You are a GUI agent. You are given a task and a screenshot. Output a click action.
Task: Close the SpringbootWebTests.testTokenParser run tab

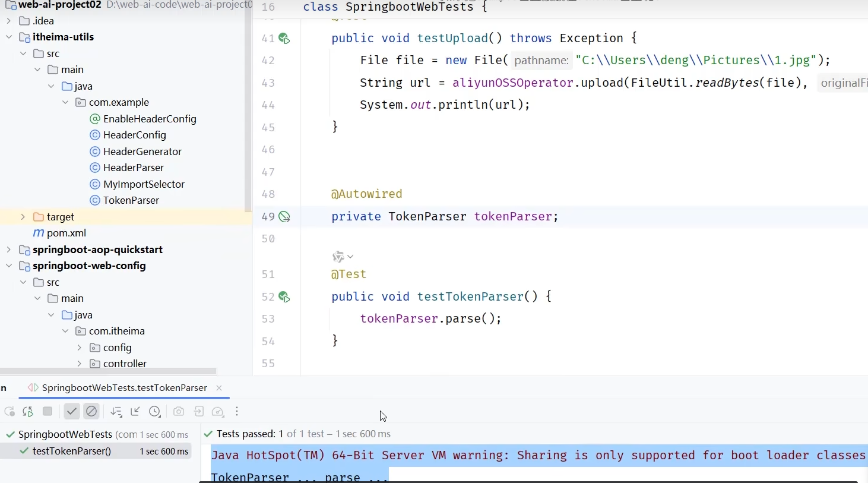coord(219,388)
